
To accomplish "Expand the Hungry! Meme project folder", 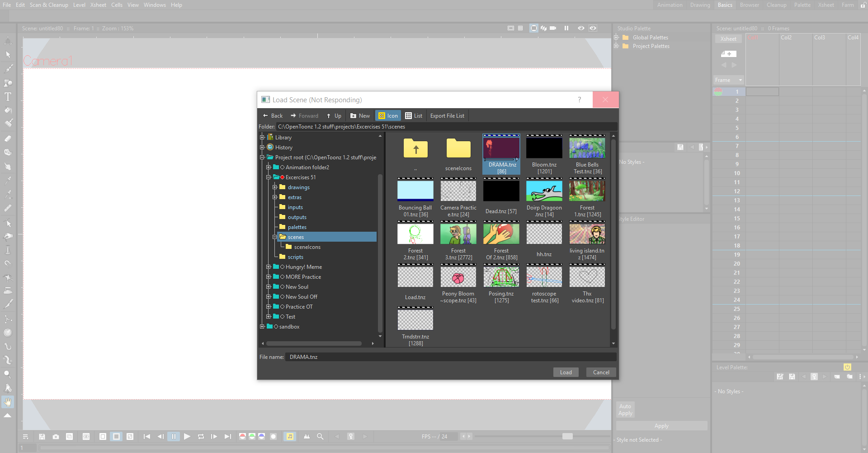I will tap(269, 267).
